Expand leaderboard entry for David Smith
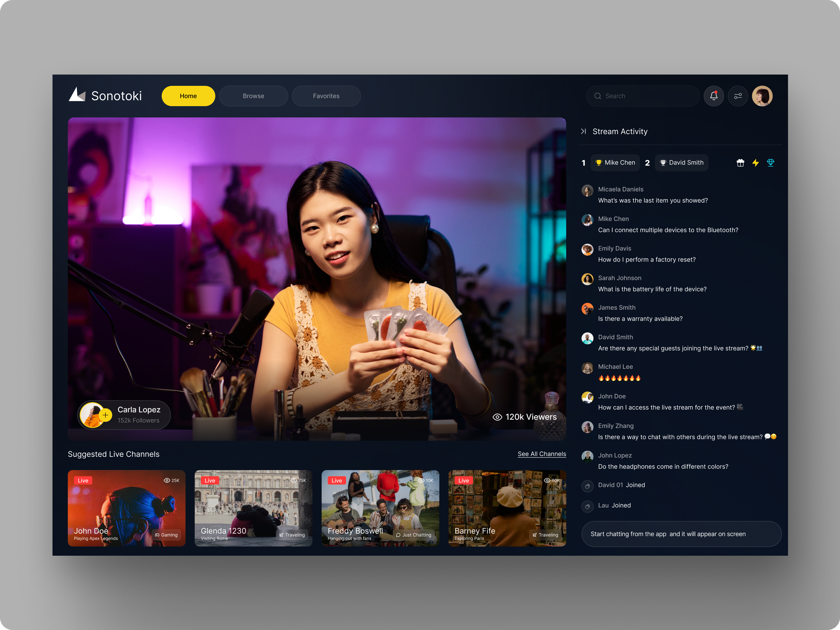 (x=681, y=162)
